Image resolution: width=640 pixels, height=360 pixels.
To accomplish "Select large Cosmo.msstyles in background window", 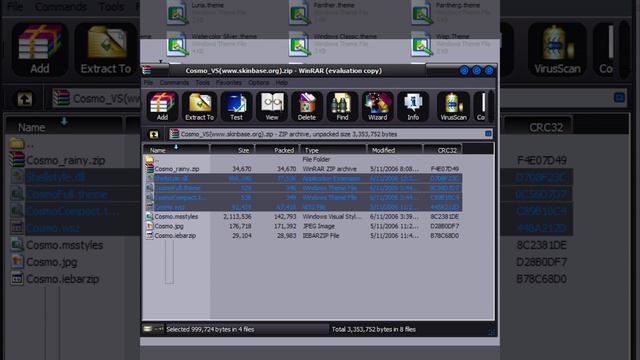I will click(x=64, y=245).
